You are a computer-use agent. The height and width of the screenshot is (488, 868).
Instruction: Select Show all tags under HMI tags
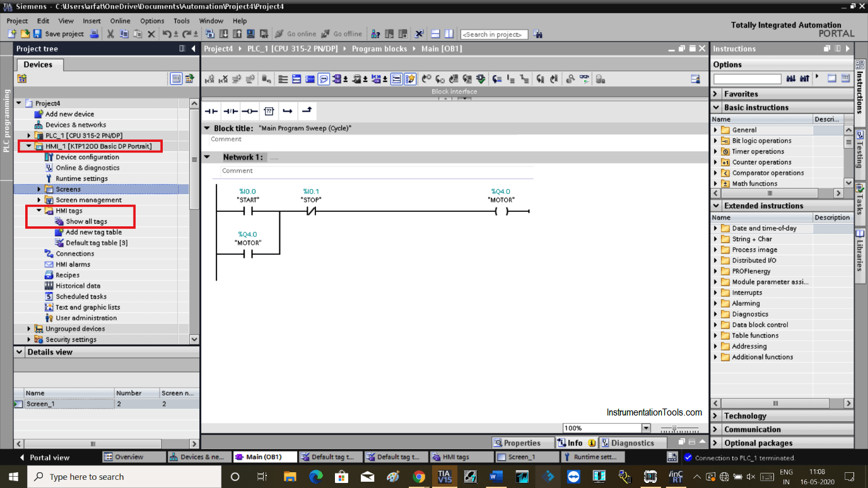pos(86,221)
